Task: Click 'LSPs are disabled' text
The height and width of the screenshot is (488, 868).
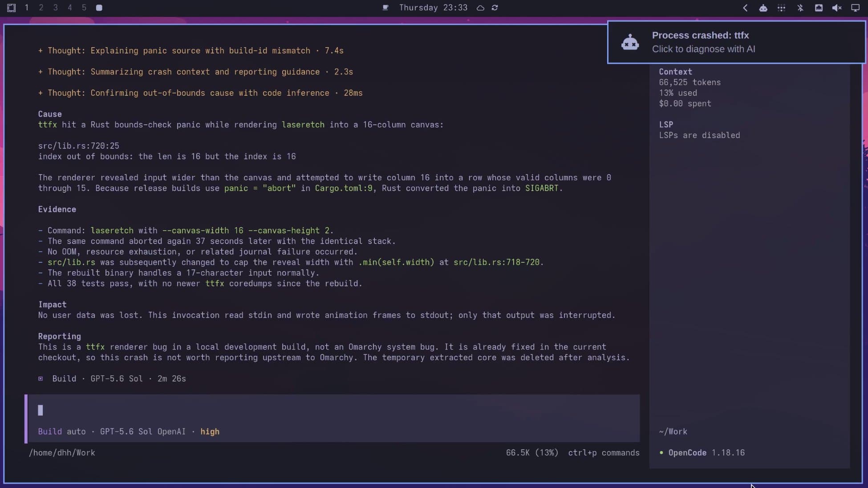Action: point(699,135)
